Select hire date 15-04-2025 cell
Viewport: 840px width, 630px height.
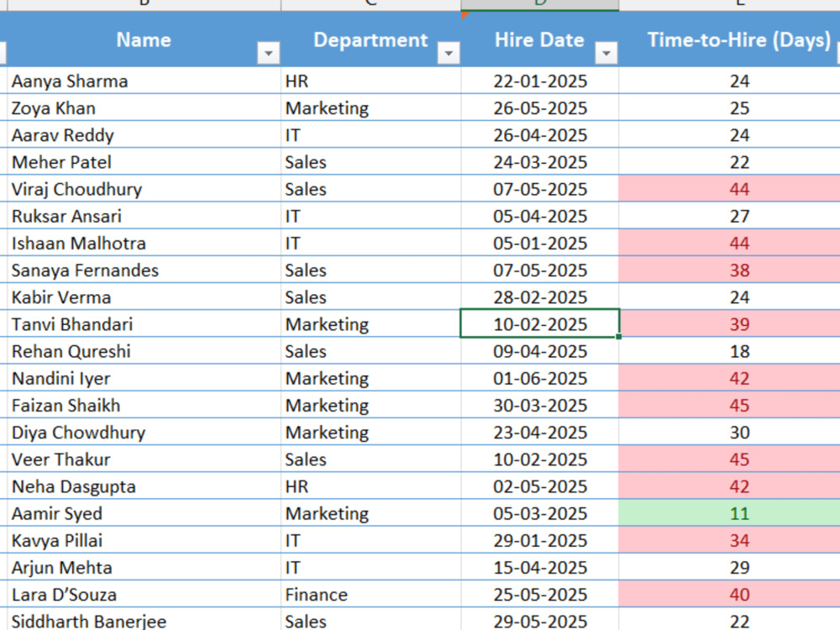539,567
